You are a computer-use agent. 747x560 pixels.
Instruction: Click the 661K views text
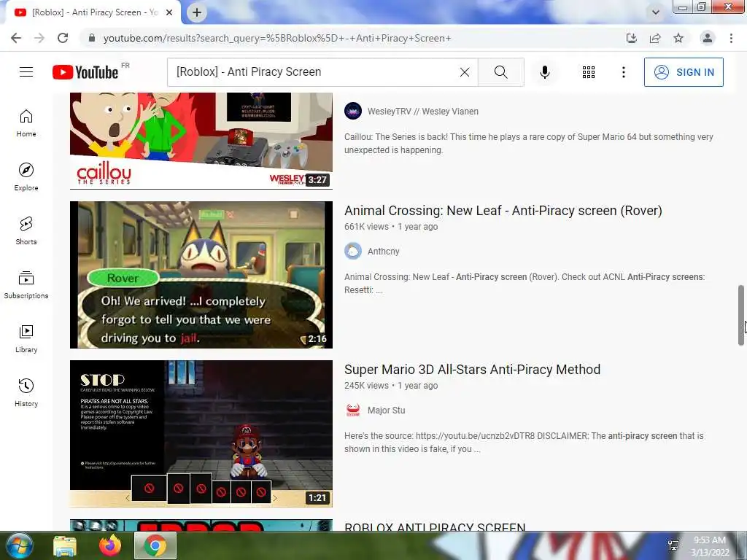tap(366, 227)
